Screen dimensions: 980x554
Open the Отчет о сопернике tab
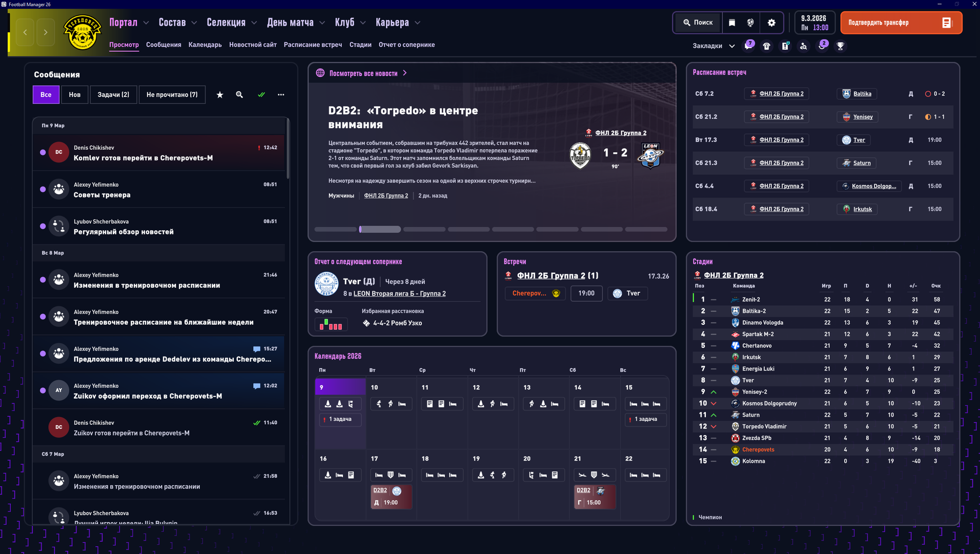[406, 45]
